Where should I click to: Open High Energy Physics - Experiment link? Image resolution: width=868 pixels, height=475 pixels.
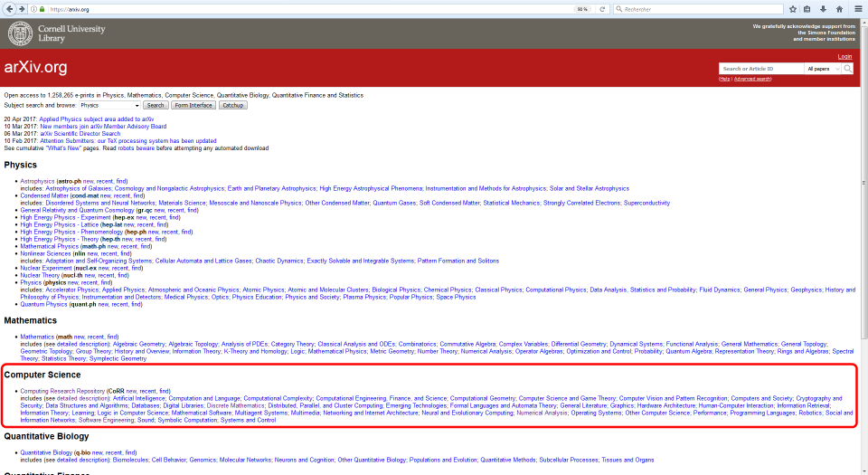pos(65,217)
